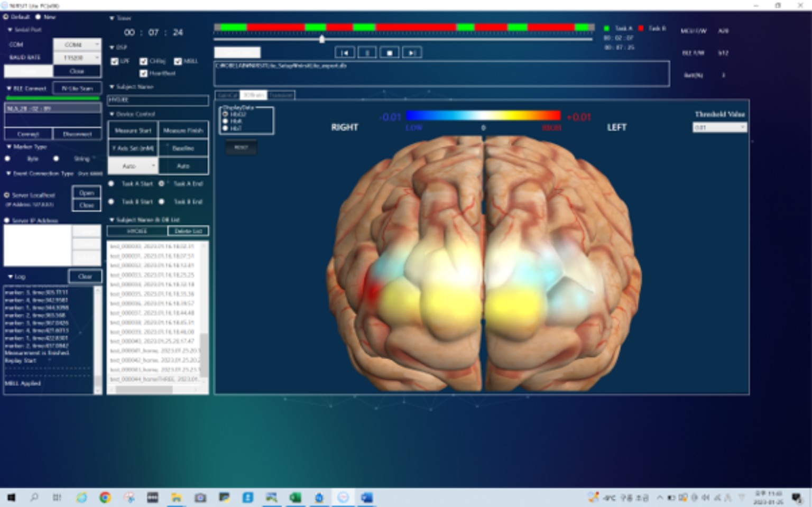Open Task View on the taskbar
812x507 pixels.
coord(57,497)
